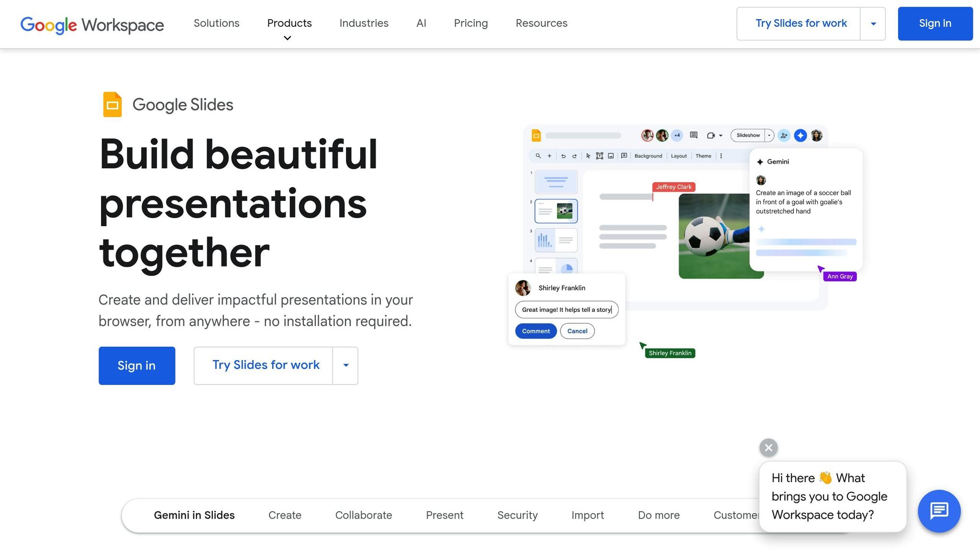Click the hero Sign in button

[x=137, y=365]
